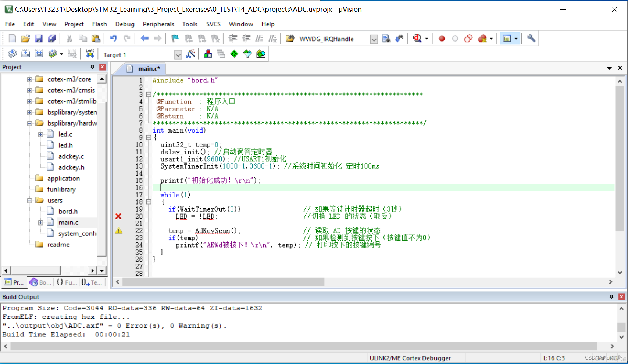Image resolution: width=628 pixels, height=364 pixels.
Task: Pin the Build Output panel
Action: 611,297
